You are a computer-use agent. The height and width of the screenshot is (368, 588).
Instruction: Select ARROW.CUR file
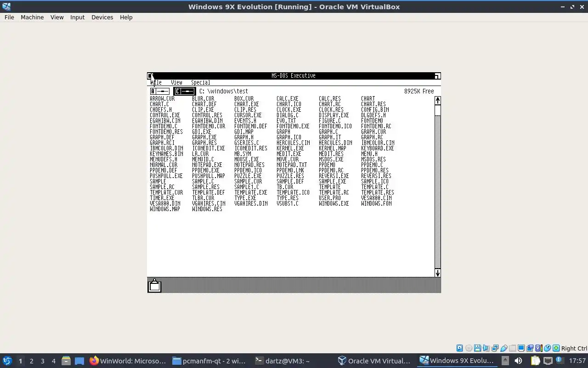click(x=162, y=99)
